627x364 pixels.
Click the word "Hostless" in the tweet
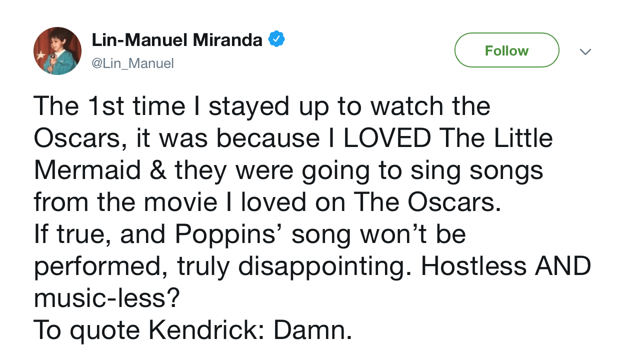pyautogui.click(x=473, y=266)
